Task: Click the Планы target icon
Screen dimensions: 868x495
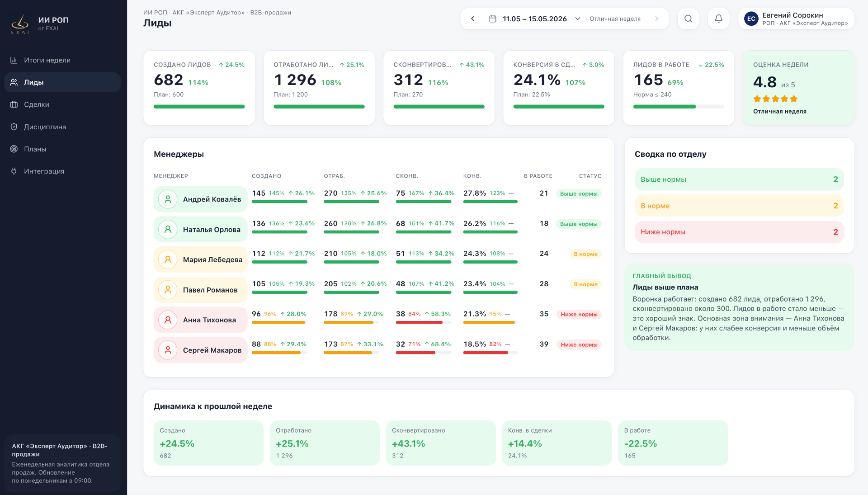Action: tap(14, 149)
